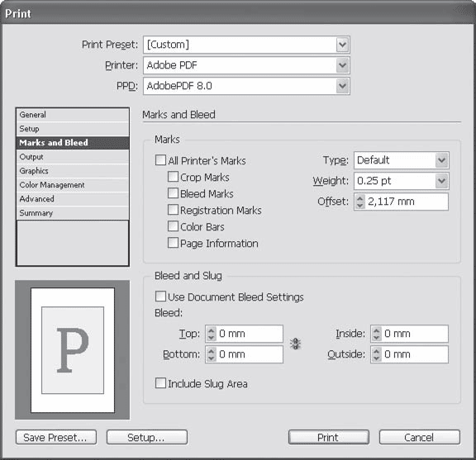Click the Offset stepper arrows

[360, 202]
